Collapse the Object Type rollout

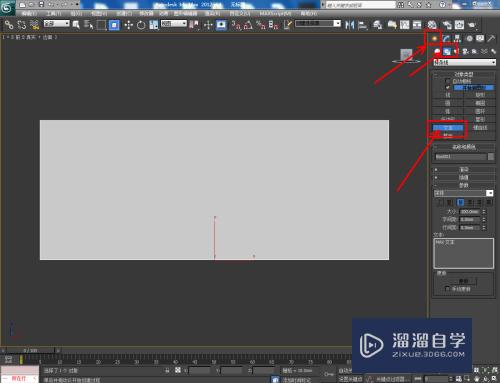(x=464, y=74)
